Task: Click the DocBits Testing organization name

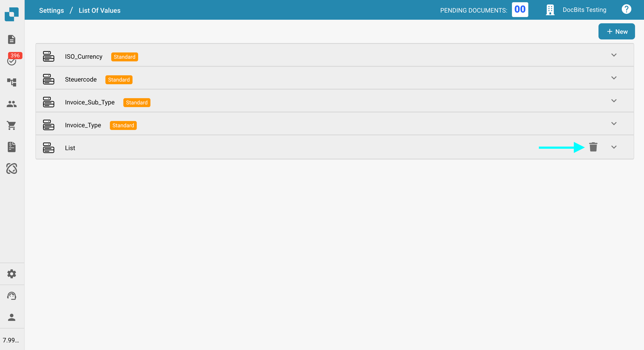Action: point(584,10)
